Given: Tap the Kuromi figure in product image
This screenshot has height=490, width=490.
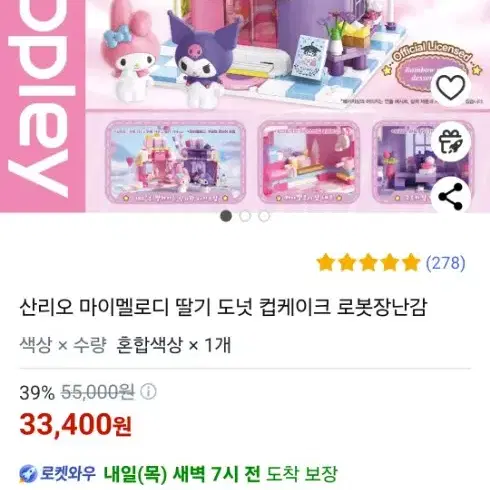Looking at the screenshot, I should coord(200,58).
